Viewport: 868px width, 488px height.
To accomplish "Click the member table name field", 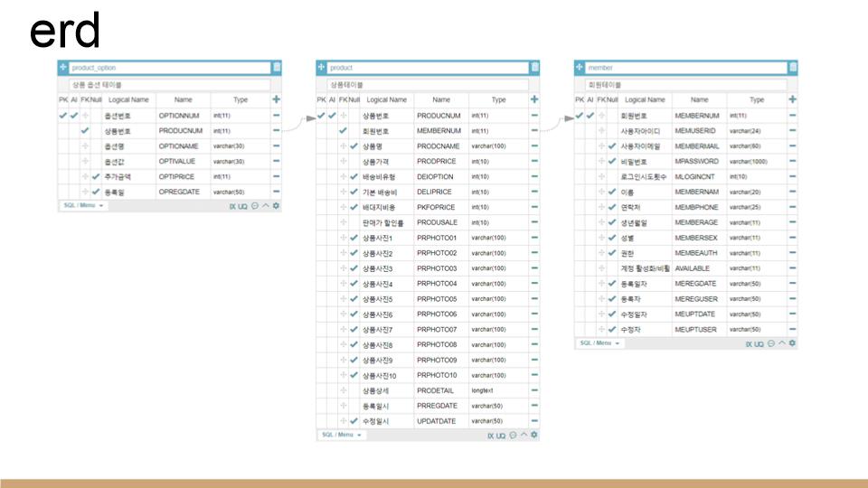I will click(x=685, y=68).
